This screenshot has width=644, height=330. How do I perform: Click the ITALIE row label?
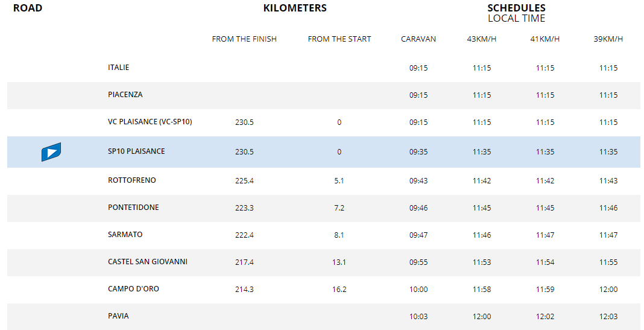(118, 68)
